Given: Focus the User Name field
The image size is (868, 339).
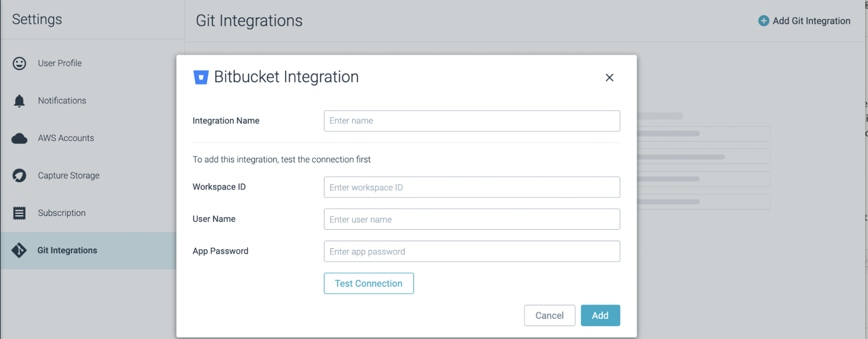Looking at the screenshot, I should click(472, 219).
